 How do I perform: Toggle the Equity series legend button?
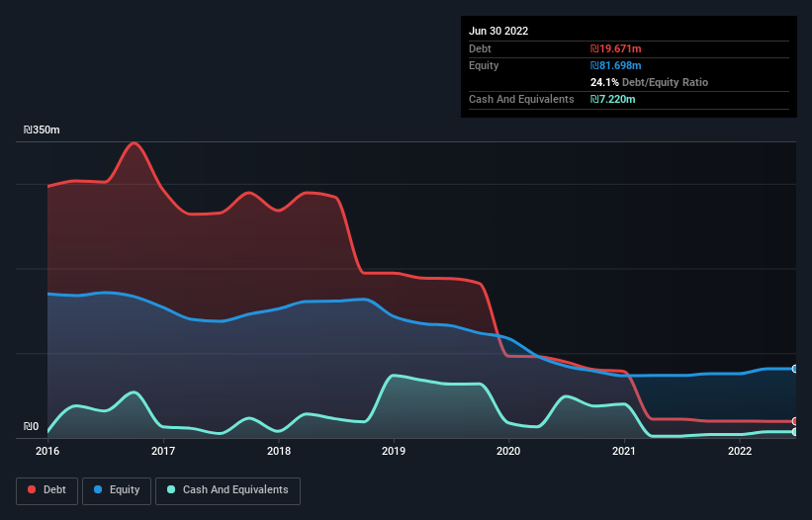pyautogui.click(x=117, y=490)
